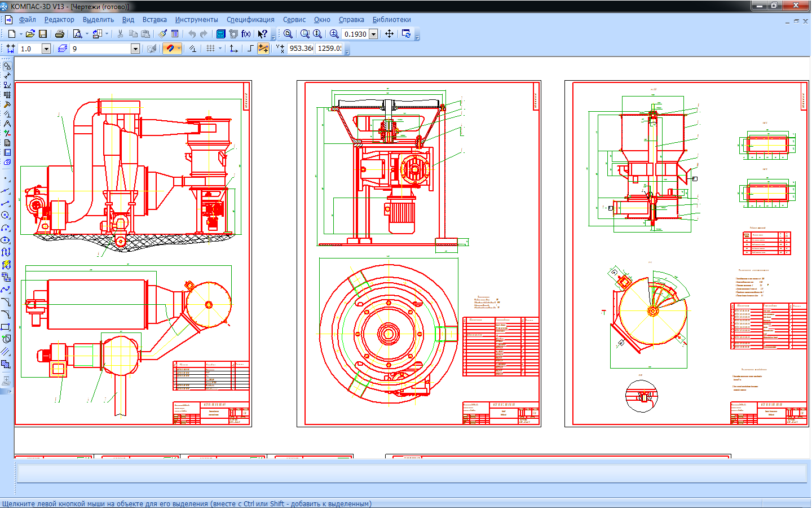This screenshot has height=508, width=812.
Task: Open a file with the folder icon
Action: 30,34
